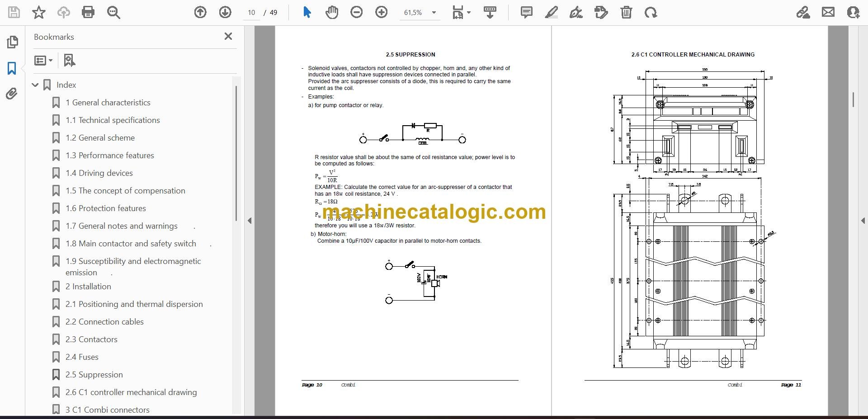Open the share with others icon
Image resolution: width=868 pixels, height=419 pixels.
[x=853, y=12]
